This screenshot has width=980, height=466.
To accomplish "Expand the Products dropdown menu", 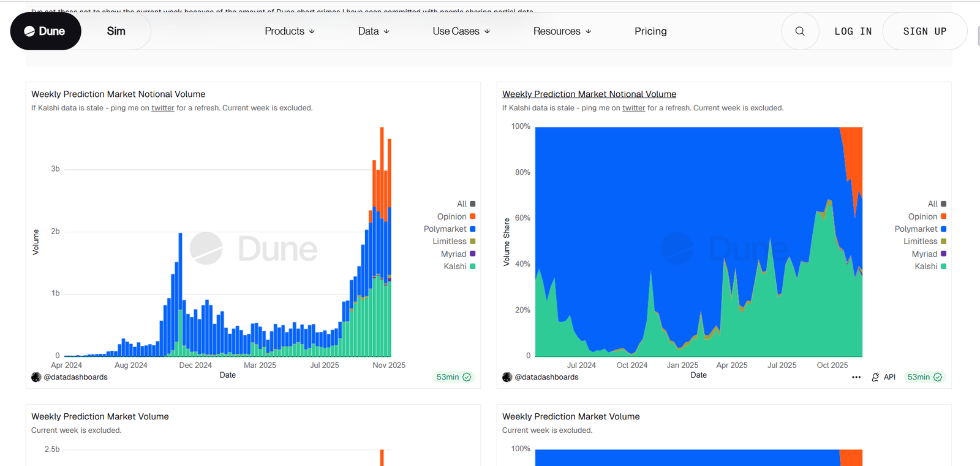I will click(290, 31).
